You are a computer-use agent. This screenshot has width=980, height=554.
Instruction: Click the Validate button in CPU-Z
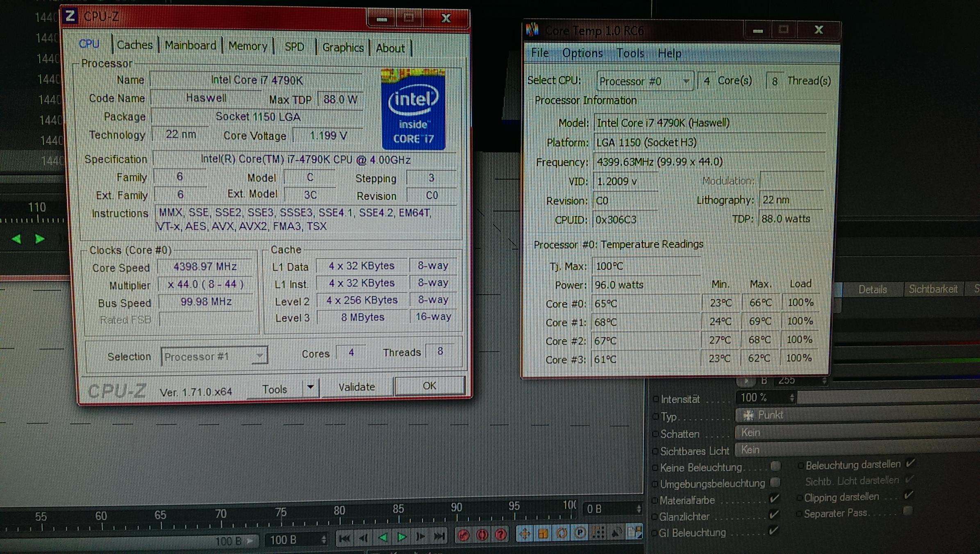tap(357, 387)
